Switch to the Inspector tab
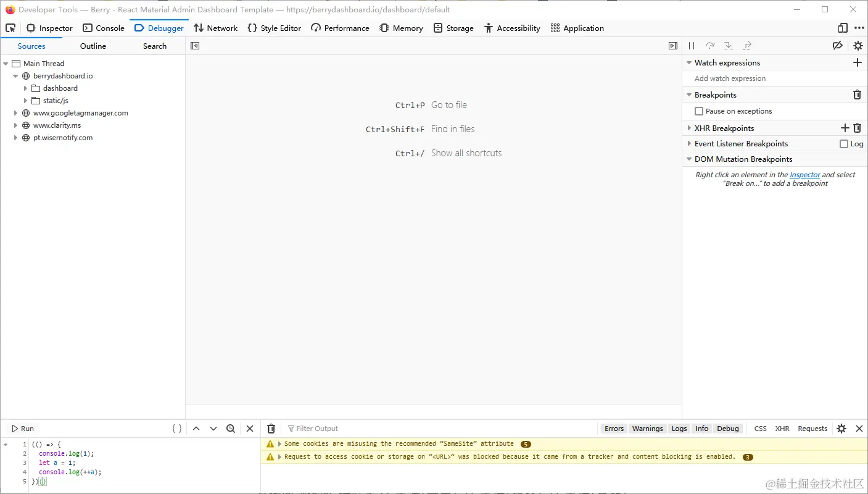The height and width of the screenshot is (494, 868). [49, 28]
